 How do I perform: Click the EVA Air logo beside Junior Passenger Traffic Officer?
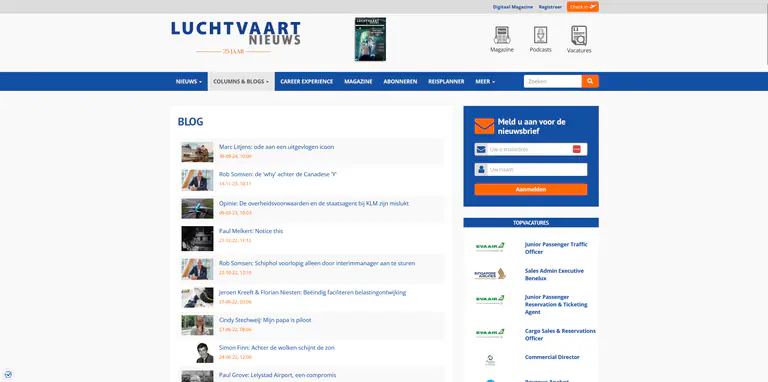490,247
